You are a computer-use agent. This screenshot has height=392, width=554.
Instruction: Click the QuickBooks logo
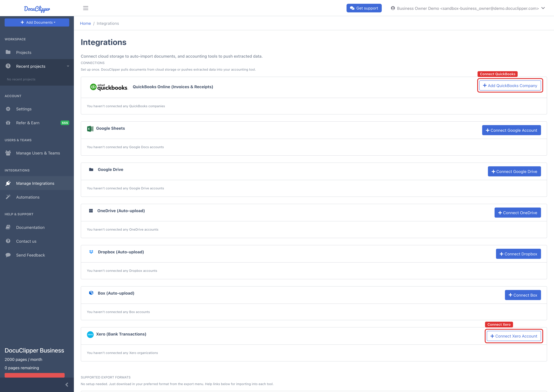109,87
